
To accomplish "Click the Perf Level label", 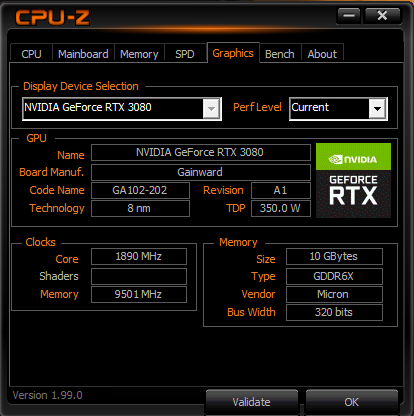I will [257, 107].
